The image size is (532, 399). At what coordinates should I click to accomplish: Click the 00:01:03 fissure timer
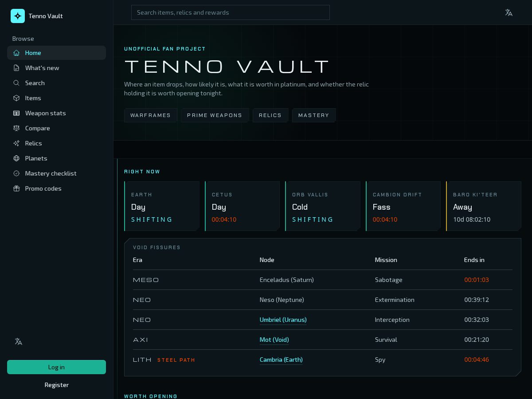point(477,280)
